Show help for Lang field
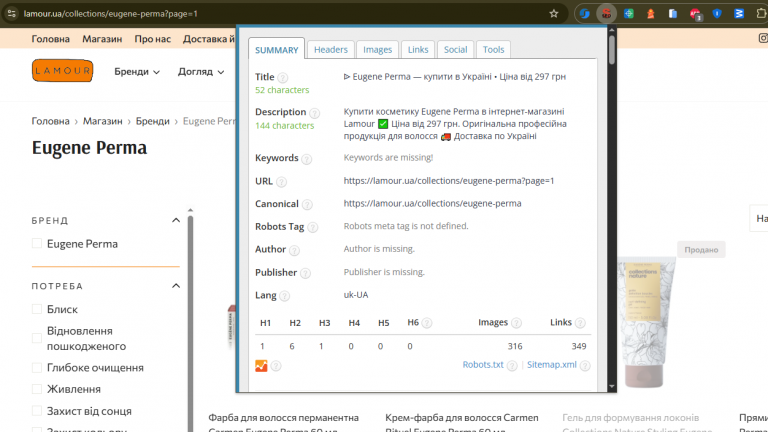Image resolution: width=768 pixels, height=432 pixels. coord(285,296)
